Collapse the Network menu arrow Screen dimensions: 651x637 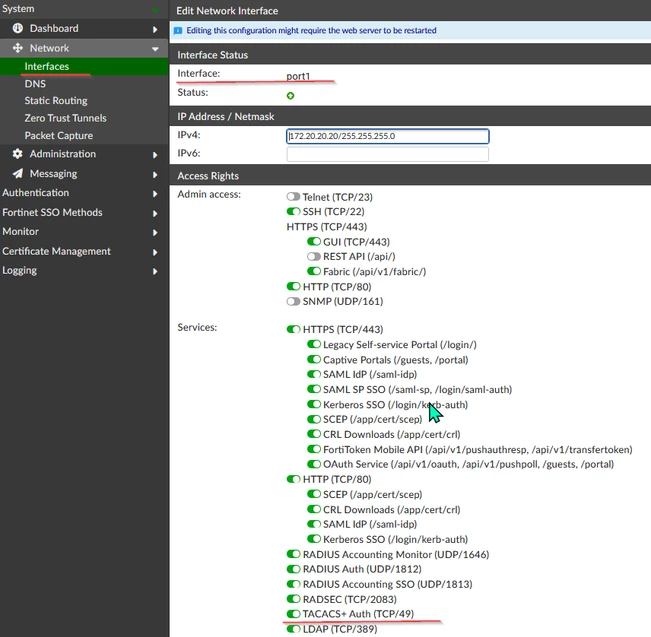point(155,49)
